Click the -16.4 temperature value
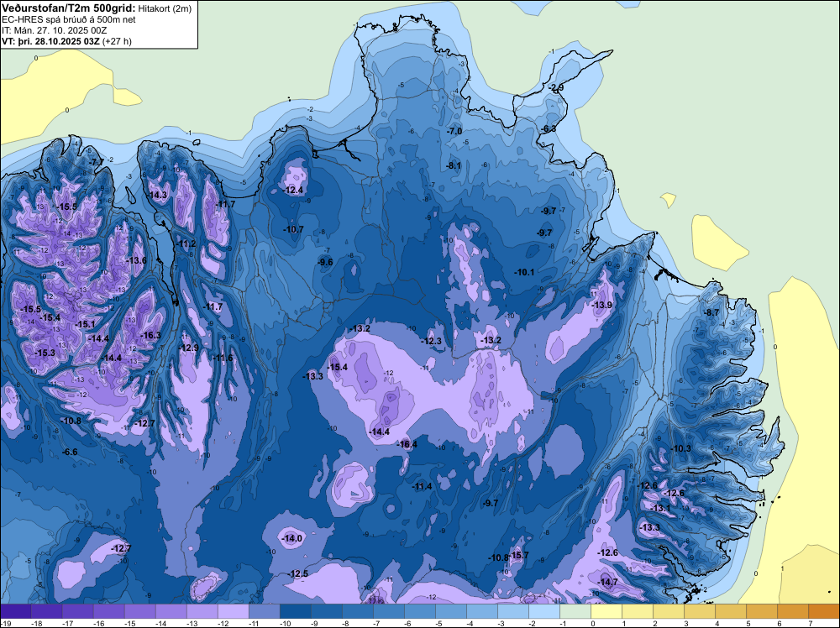 pos(407,444)
